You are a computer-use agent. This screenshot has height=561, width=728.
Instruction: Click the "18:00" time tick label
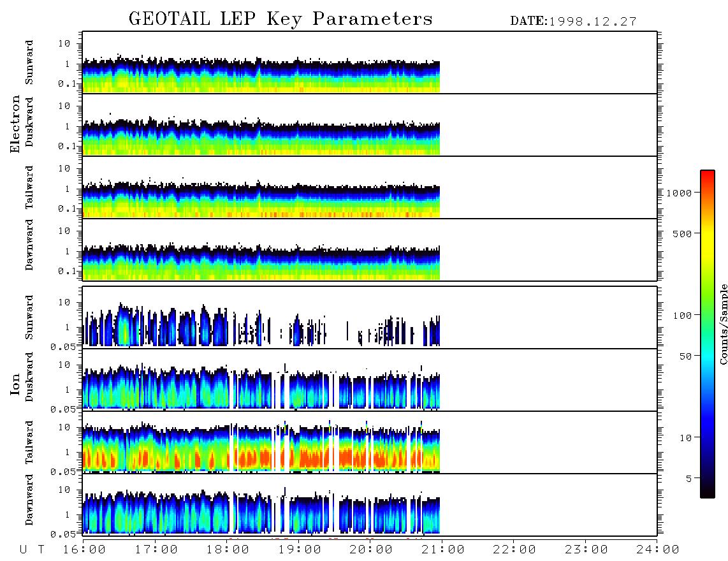(228, 550)
